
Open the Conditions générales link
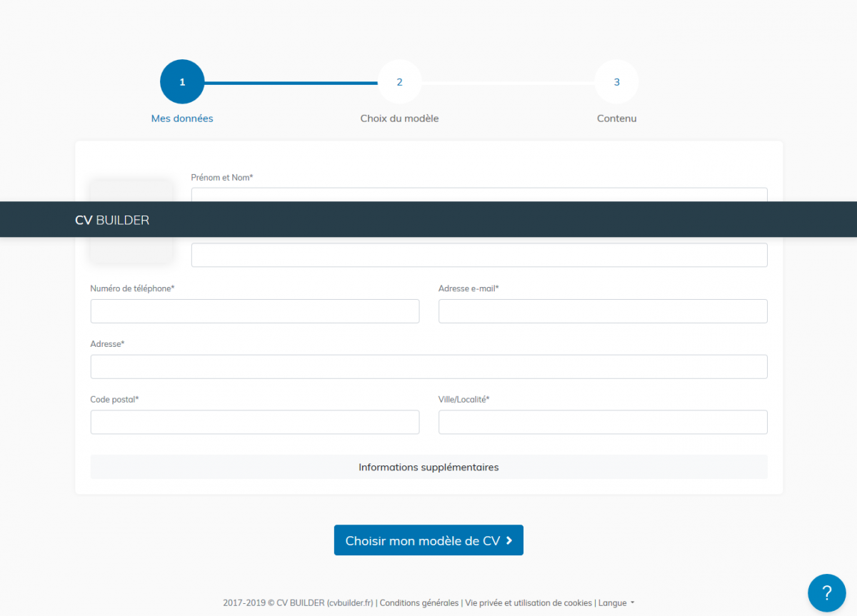click(419, 603)
